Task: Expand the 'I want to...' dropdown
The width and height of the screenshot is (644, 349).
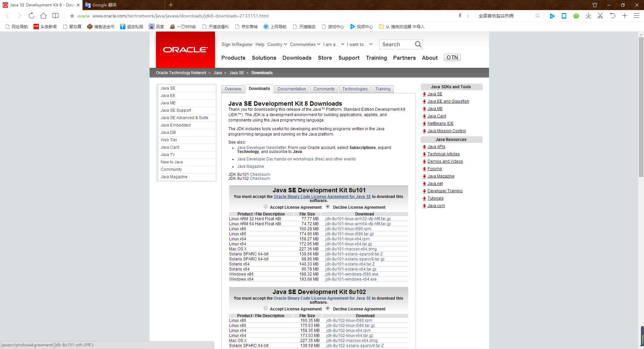Action: (360, 44)
